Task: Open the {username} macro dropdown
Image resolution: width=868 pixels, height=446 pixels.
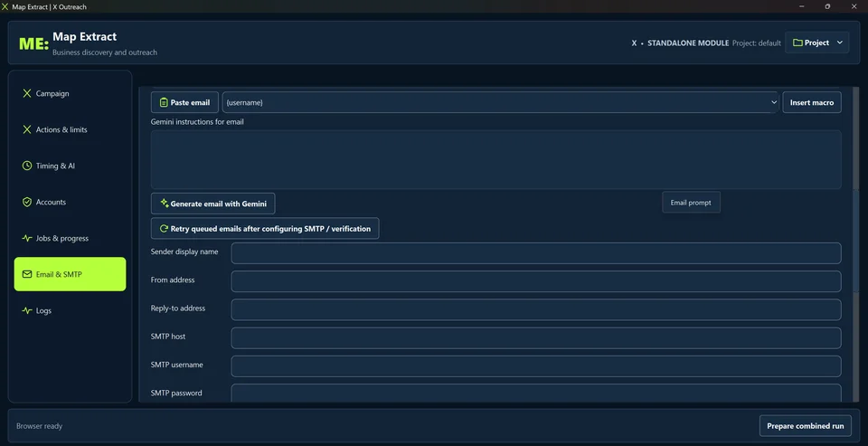Action: (x=500, y=102)
